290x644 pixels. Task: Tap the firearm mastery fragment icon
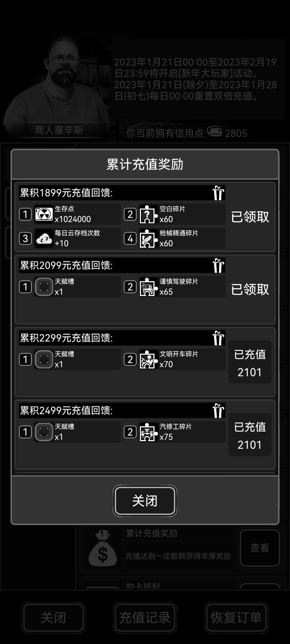pyautogui.click(x=148, y=238)
